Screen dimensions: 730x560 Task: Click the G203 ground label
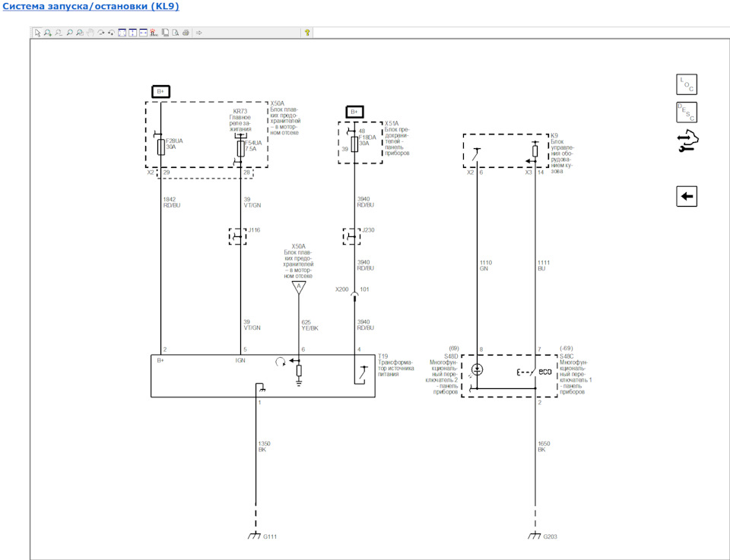coord(551,536)
